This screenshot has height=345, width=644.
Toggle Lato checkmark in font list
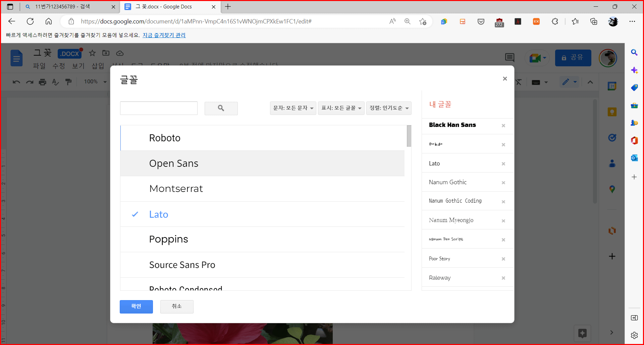[135, 214]
